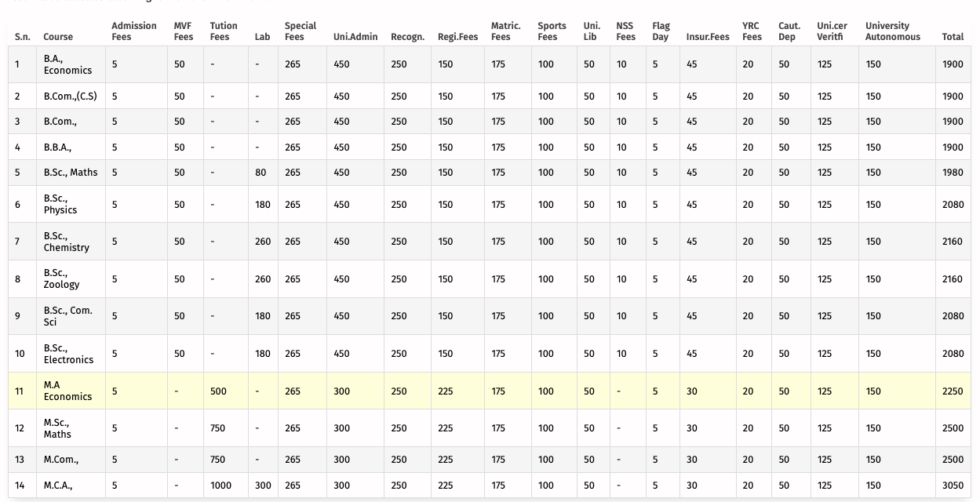The width and height of the screenshot is (980, 502).
Task: Click the Lab column header
Action: point(262,37)
